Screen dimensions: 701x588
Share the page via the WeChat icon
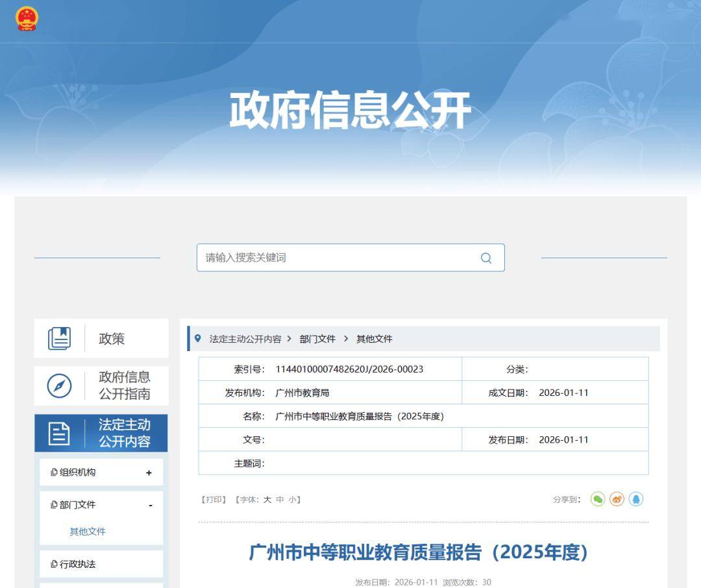tap(597, 499)
